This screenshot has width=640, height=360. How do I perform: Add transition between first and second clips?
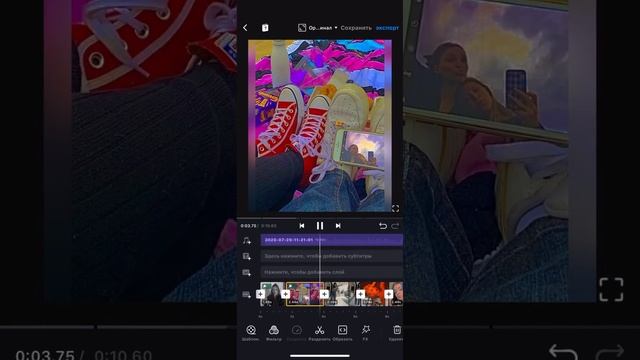coord(285,294)
